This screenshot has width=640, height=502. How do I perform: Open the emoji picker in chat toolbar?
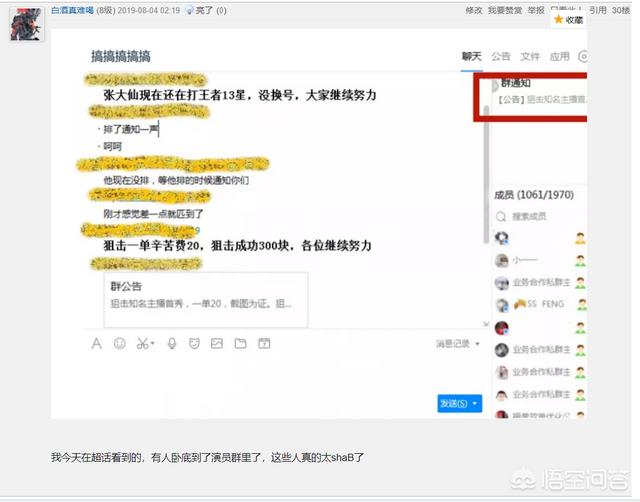tap(120, 344)
